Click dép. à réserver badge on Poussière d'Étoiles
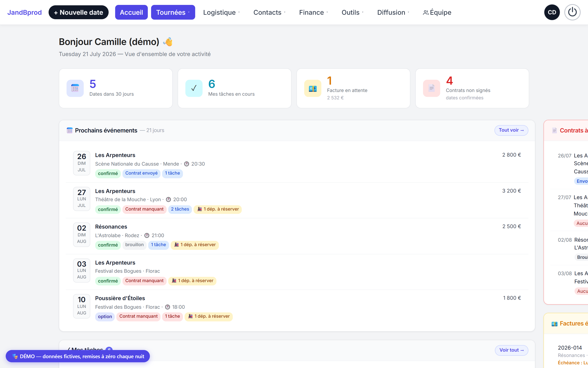Screen dimensions: 588x368 209,316
